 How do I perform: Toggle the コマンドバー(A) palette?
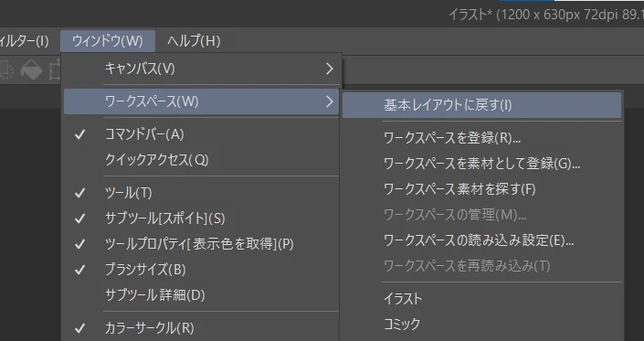pos(202,134)
